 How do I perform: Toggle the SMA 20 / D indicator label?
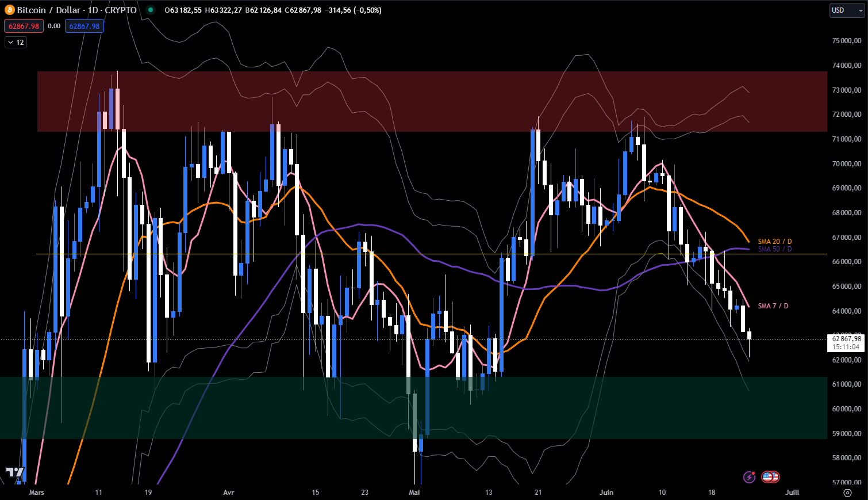pos(773,241)
